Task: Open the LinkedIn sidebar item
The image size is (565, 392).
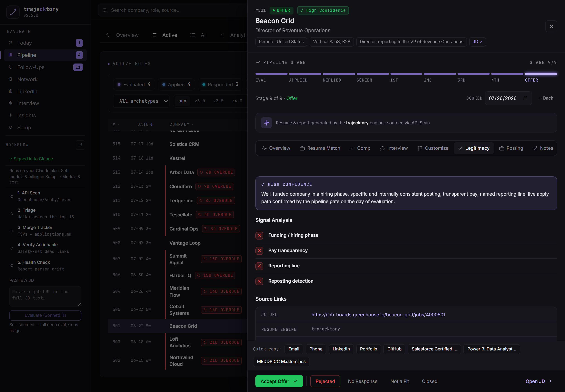Action: point(45,91)
